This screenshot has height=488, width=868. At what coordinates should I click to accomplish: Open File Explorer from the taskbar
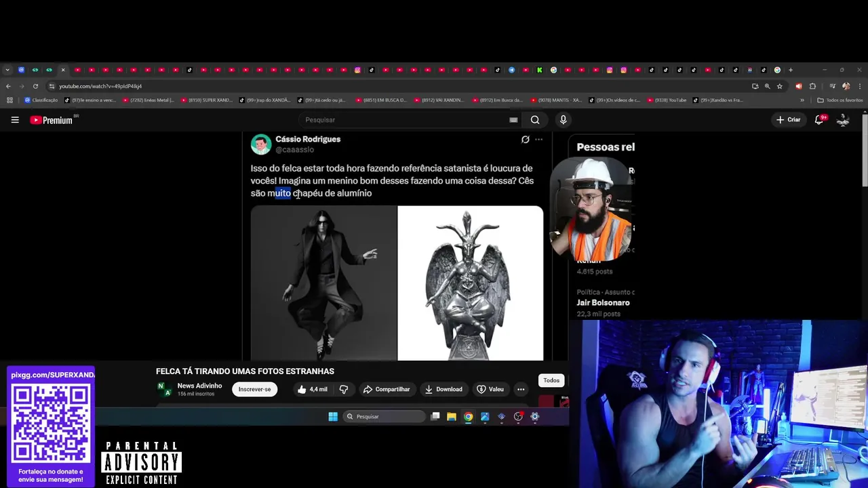click(x=452, y=417)
